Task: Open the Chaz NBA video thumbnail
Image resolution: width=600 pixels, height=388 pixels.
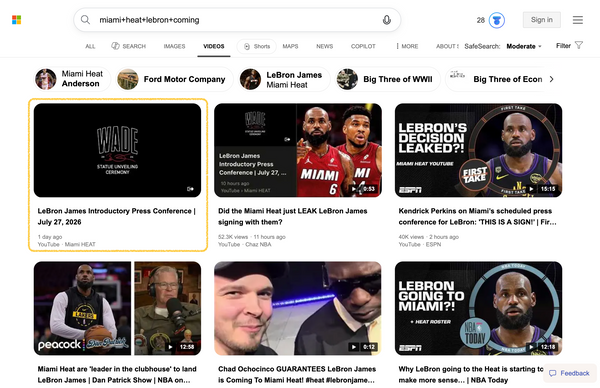Action: point(298,150)
